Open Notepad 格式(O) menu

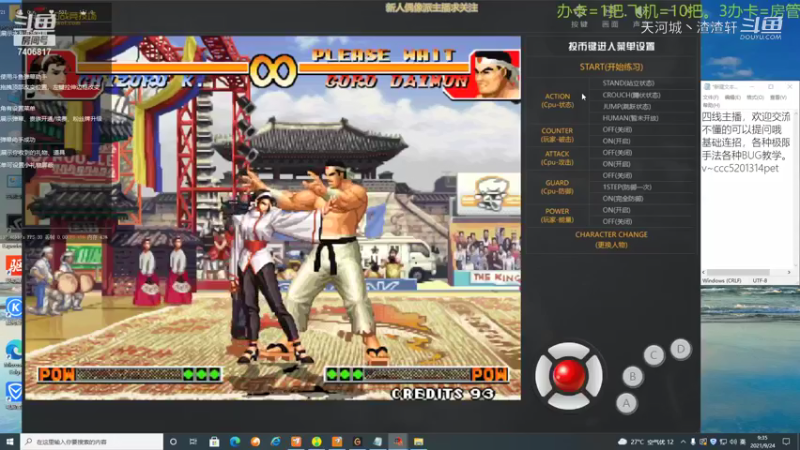click(755, 97)
